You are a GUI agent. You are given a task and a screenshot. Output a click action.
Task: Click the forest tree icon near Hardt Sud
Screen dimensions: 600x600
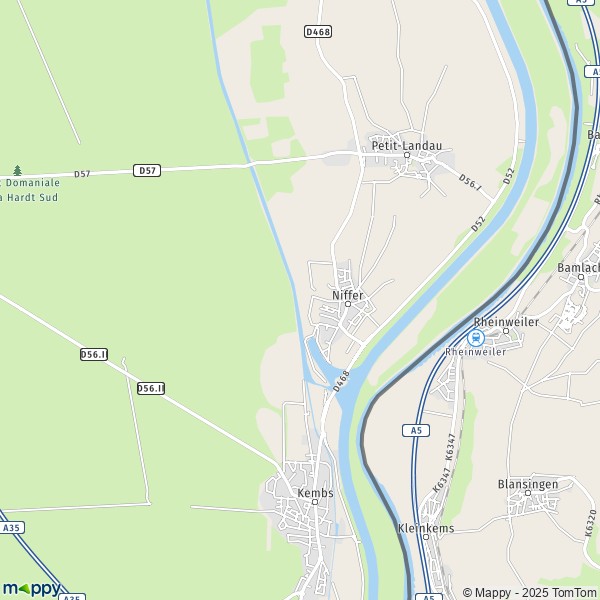coord(17,170)
